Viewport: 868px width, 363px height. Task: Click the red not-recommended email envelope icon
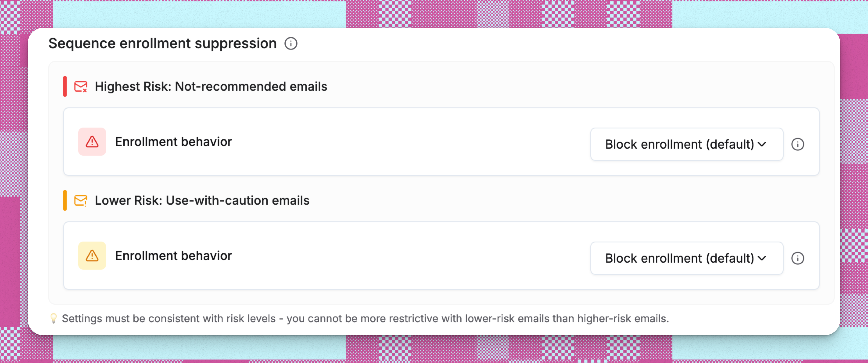[81, 87]
